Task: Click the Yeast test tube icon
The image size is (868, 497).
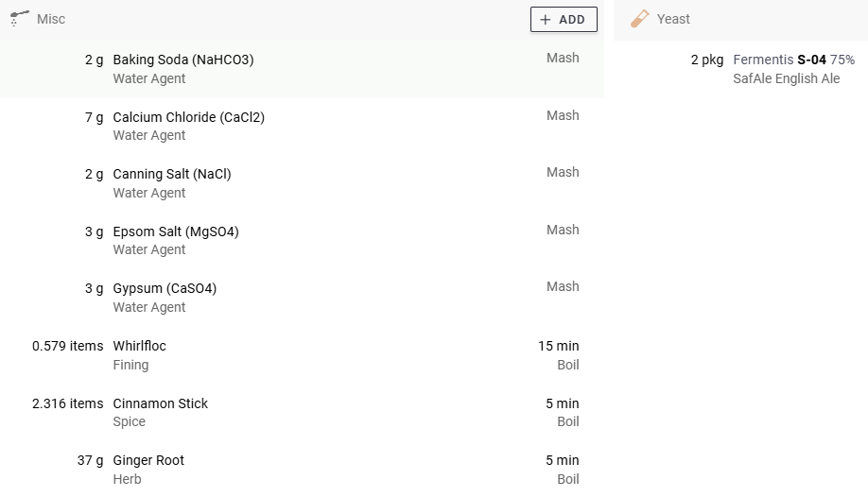Action: [640, 19]
